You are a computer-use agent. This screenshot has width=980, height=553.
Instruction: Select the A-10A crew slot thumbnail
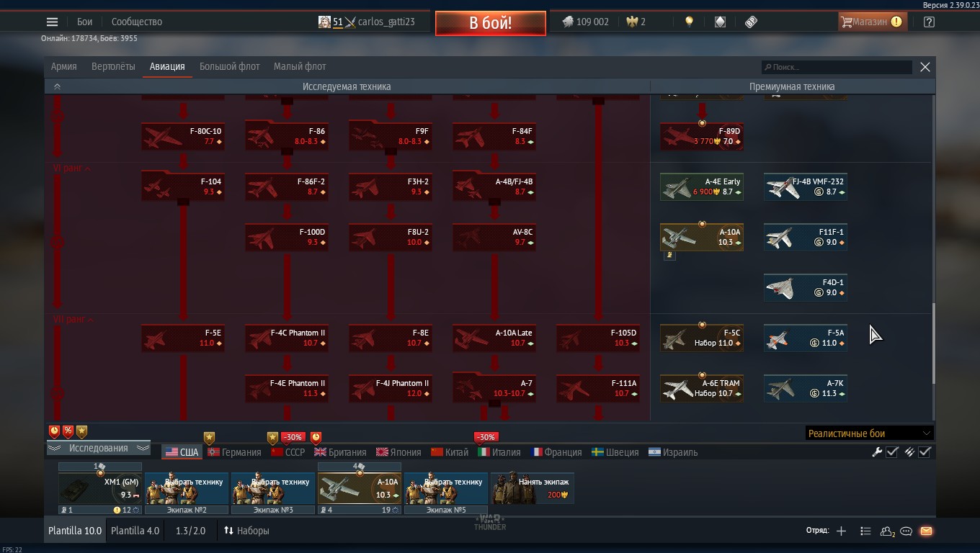coord(360,488)
